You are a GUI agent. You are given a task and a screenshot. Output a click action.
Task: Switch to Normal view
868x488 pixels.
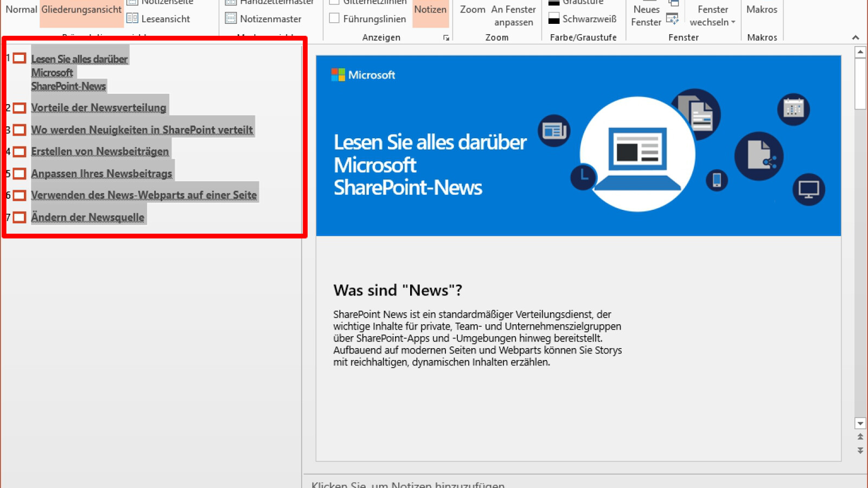point(21,10)
